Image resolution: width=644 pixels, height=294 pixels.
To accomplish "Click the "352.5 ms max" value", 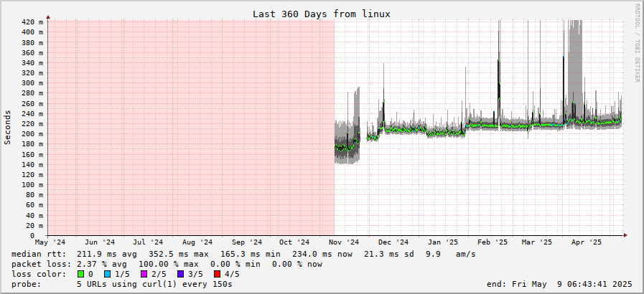I will click(178, 255).
